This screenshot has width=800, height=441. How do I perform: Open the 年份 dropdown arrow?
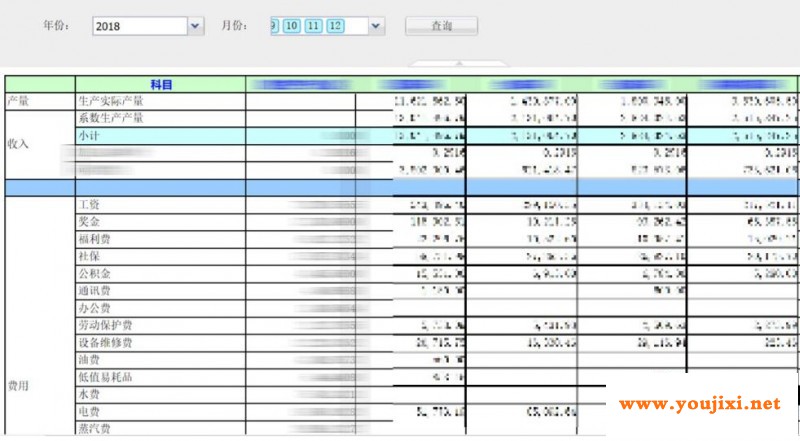click(x=195, y=26)
